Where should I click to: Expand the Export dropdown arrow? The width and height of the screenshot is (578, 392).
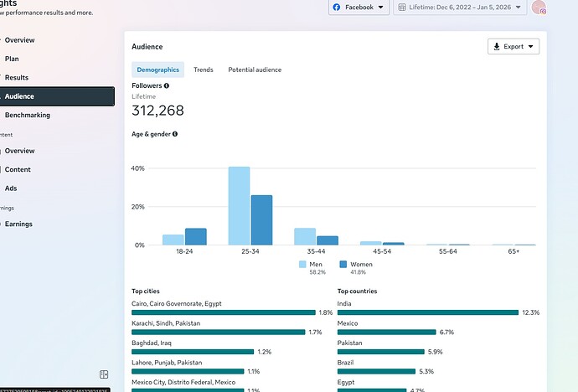click(x=531, y=47)
